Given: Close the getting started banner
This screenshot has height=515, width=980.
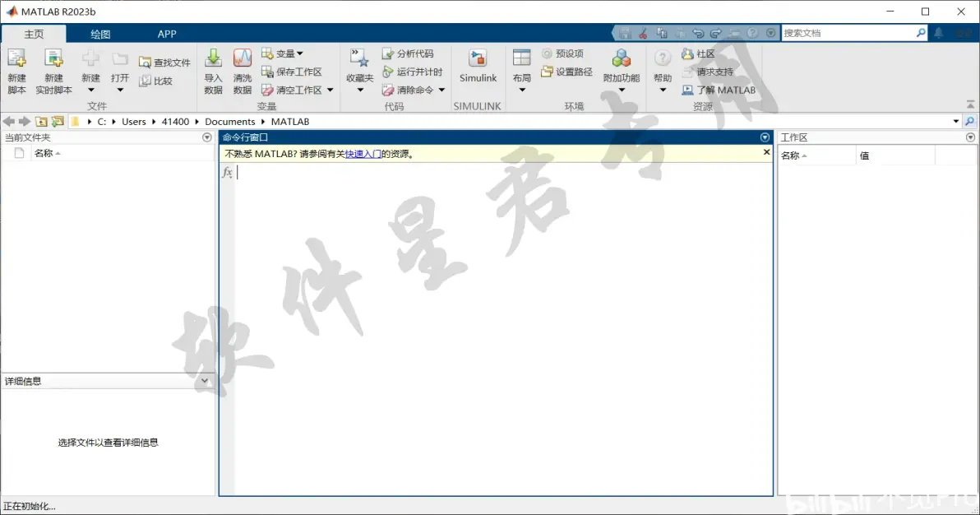Looking at the screenshot, I should click(x=766, y=152).
